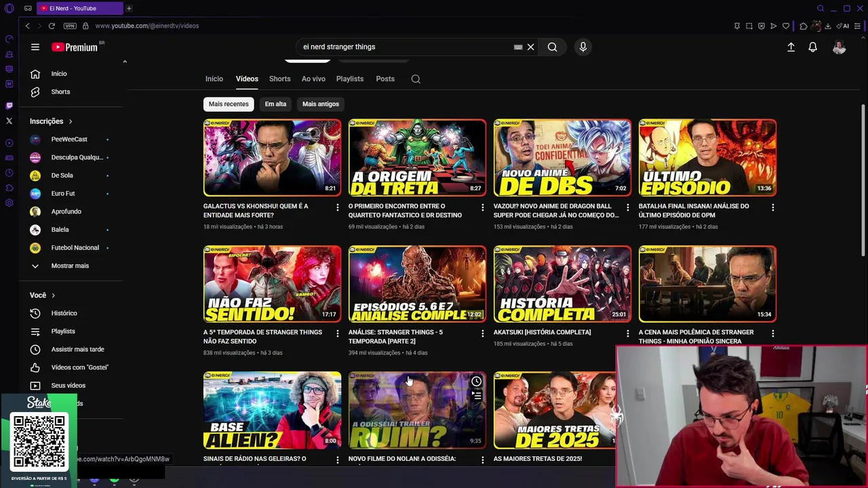Open the Ao vivo channel tab

[x=313, y=79]
